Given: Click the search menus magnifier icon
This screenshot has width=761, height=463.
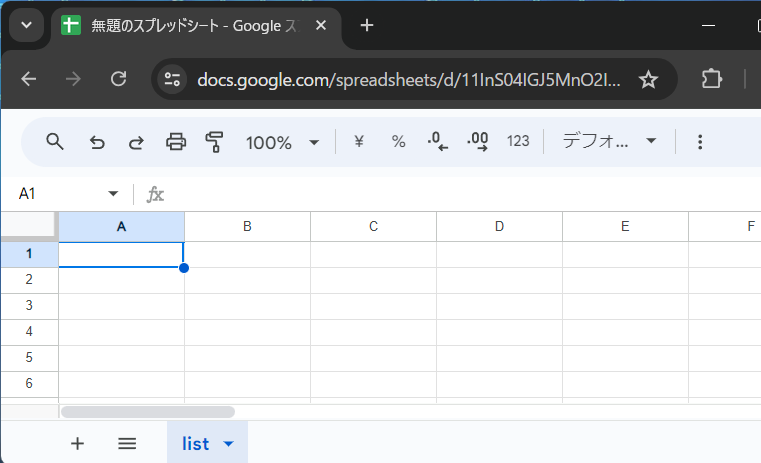Looking at the screenshot, I should coord(55,142).
